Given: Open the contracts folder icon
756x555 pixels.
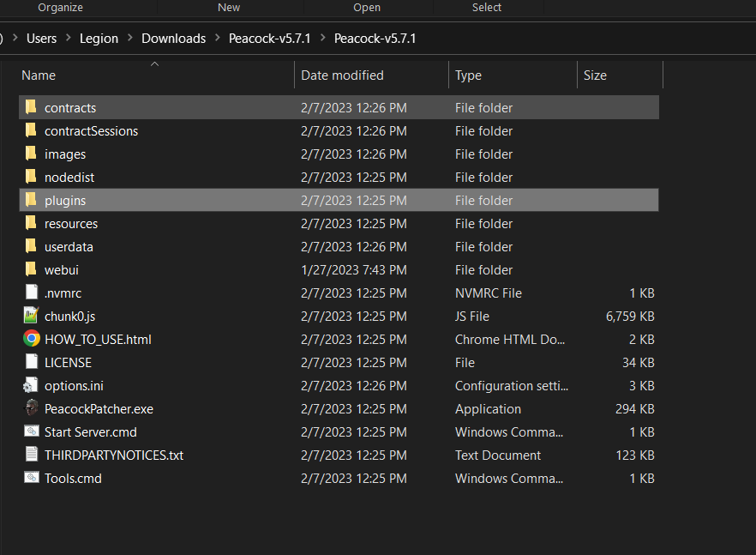Looking at the screenshot, I should 32,107.
